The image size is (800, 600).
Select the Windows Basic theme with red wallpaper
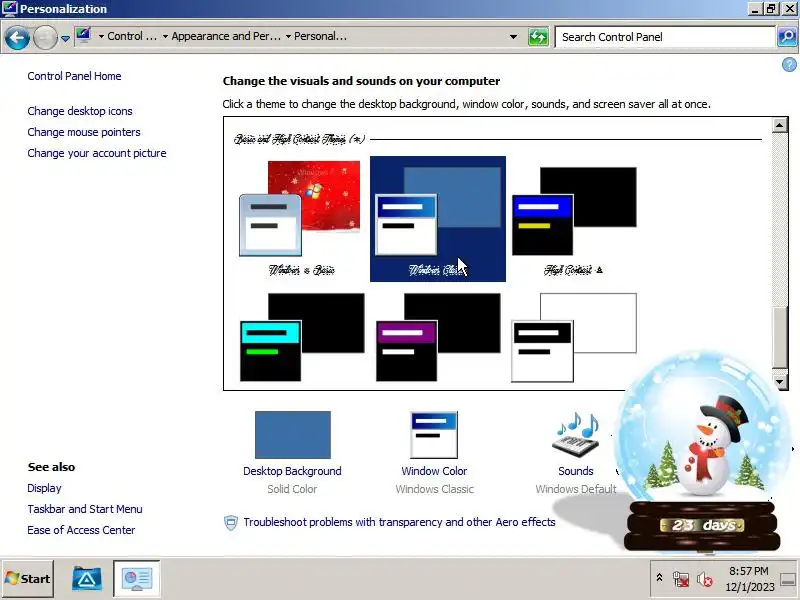pos(302,219)
